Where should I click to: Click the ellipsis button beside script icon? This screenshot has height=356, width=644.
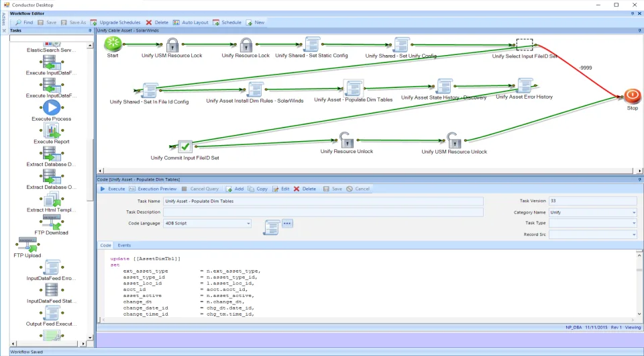tap(287, 224)
